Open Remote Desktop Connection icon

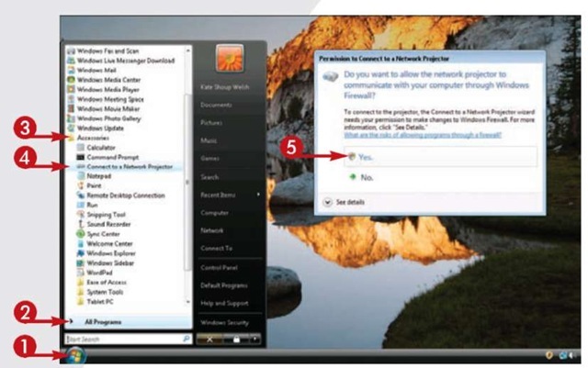point(80,195)
